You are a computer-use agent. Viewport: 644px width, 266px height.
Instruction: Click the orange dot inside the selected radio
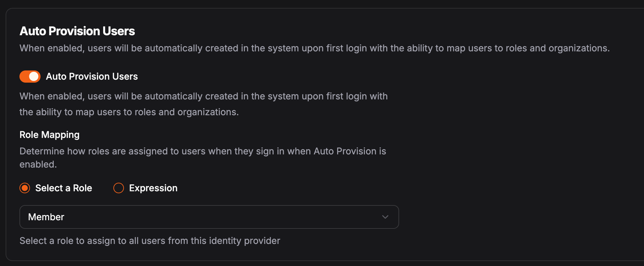[25, 188]
